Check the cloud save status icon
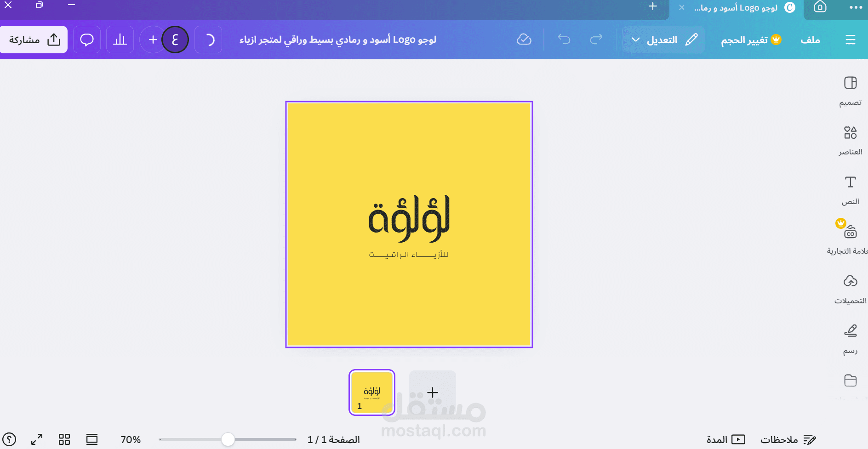This screenshot has width=868, height=449. click(524, 40)
